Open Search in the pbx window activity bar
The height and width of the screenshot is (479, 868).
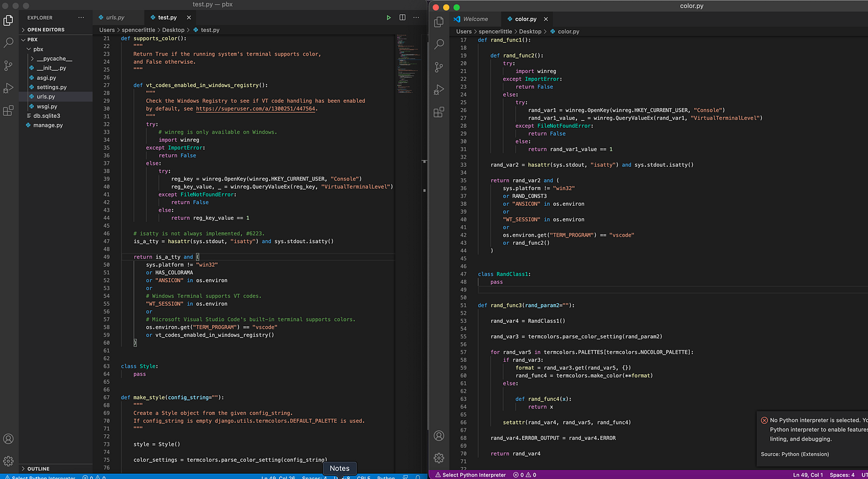coord(8,43)
